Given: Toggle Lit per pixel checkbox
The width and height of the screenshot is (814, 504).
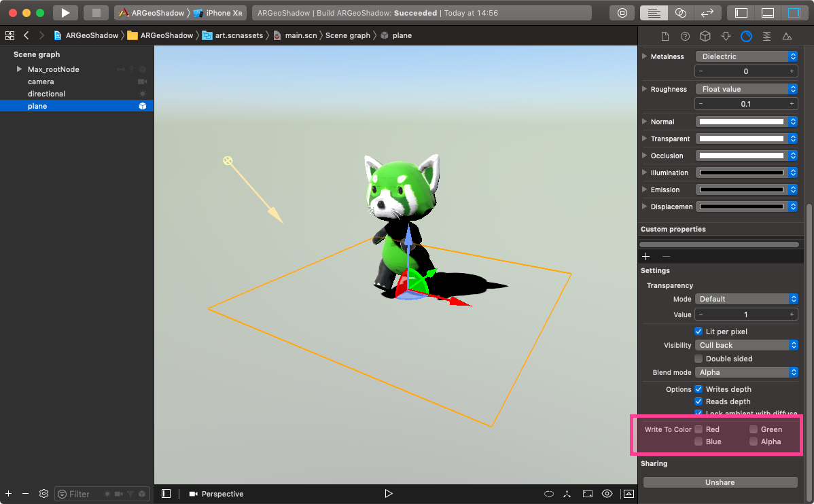Looking at the screenshot, I should [698, 331].
